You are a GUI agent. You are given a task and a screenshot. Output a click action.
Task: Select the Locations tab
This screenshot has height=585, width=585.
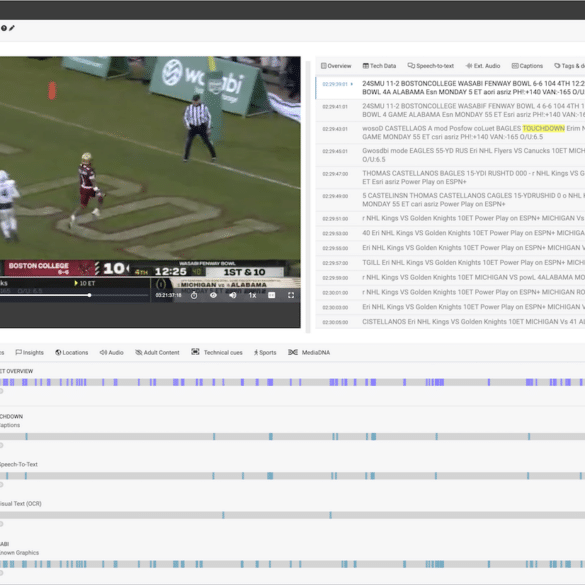[x=72, y=352]
